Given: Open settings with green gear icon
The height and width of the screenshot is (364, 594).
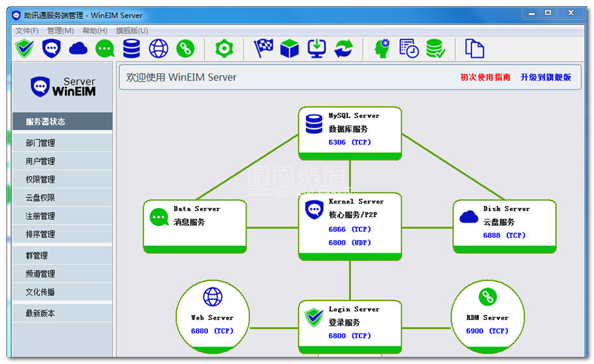Looking at the screenshot, I should pyautogui.click(x=224, y=49).
